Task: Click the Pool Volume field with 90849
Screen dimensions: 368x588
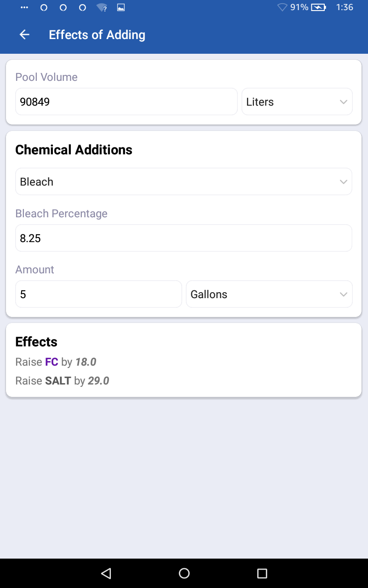Action: click(126, 102)
